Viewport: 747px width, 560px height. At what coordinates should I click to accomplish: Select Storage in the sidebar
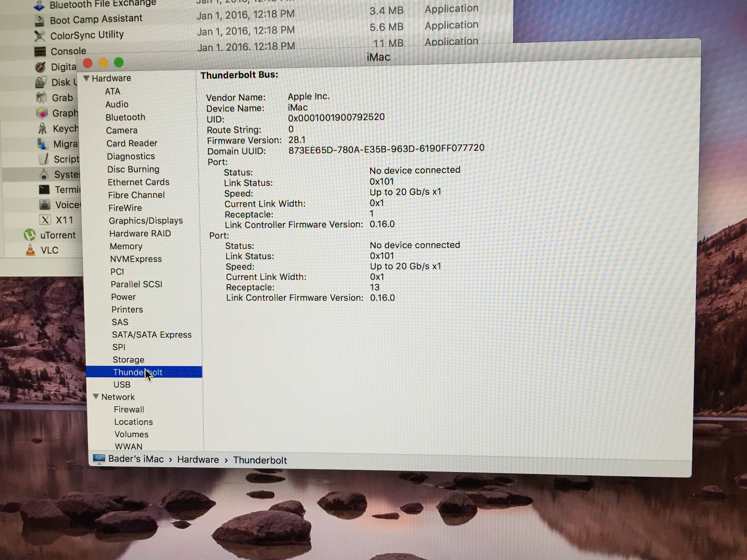[x=128, y=360]
